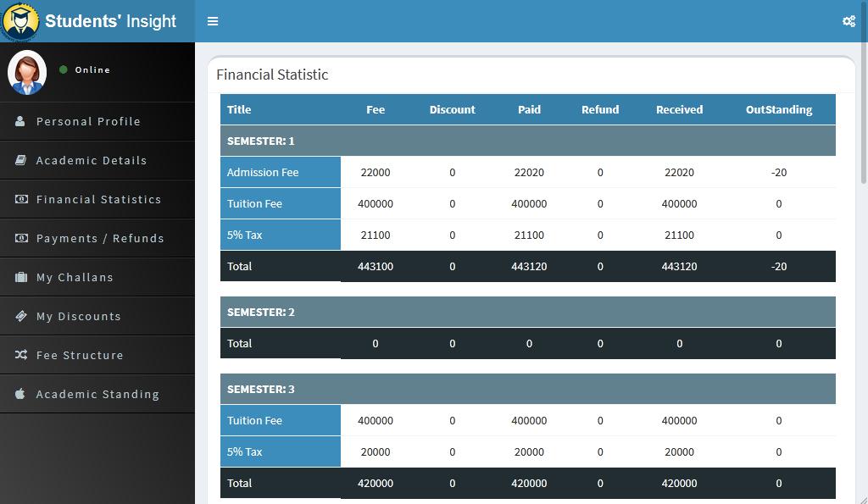Open Fee Structure page
Viewport: 868px width, 504px height.
pyautogui.click(x=97, y=355)
